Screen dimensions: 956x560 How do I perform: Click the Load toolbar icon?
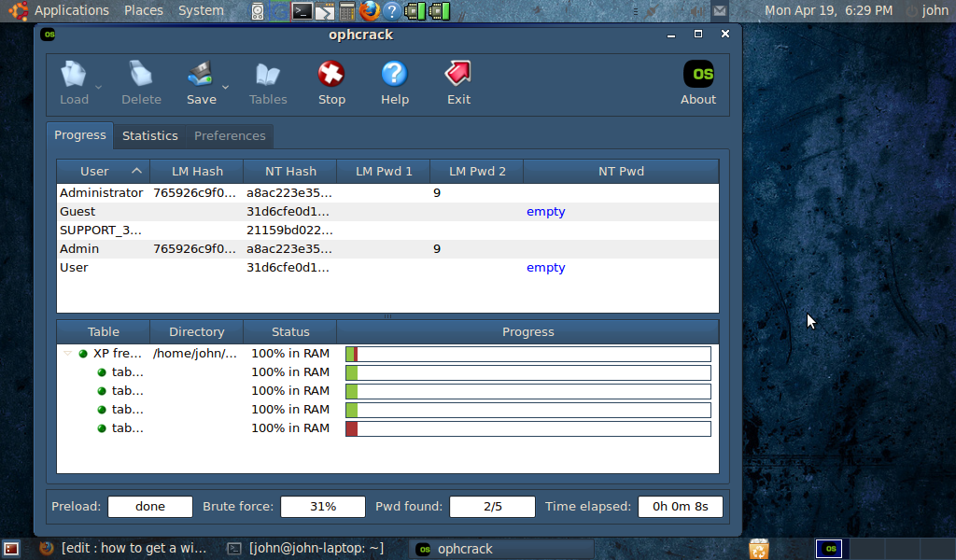click(74, 75)
